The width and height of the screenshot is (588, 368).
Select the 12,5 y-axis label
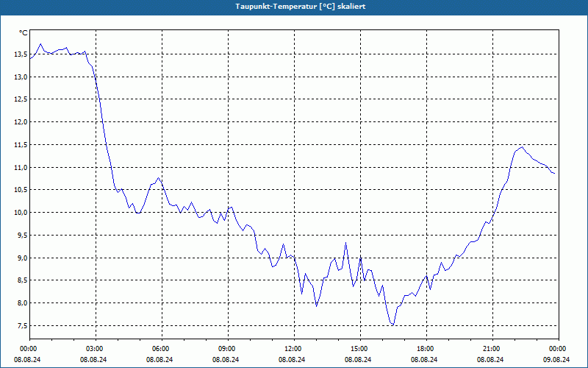[x=21, y=99]
